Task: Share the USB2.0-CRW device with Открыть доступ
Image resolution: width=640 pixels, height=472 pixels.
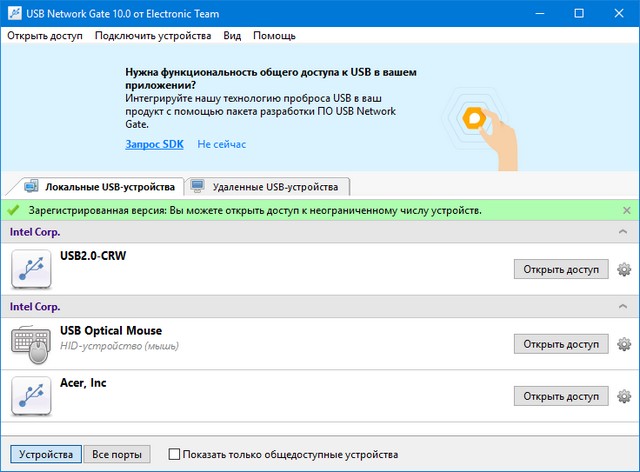Action: click(x=561, y=269)
